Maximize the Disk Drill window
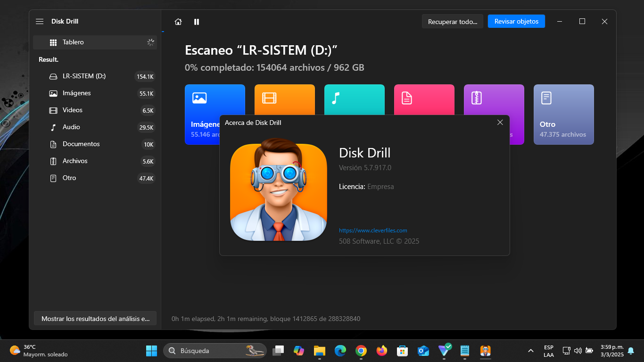Screen dimensions: 644x362 coord(582,22)
